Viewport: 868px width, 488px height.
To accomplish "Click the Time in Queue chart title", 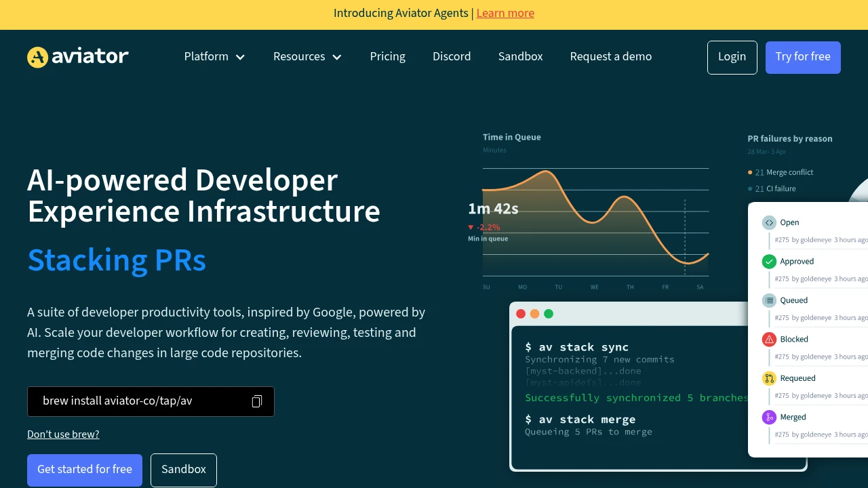I will 512,137.
